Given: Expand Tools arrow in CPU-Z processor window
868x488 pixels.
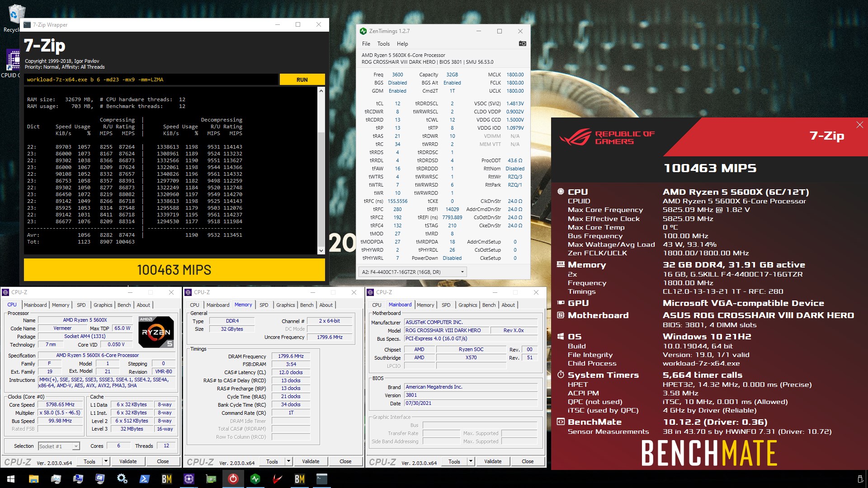Looking at the screenshot, I should point(106,461).
